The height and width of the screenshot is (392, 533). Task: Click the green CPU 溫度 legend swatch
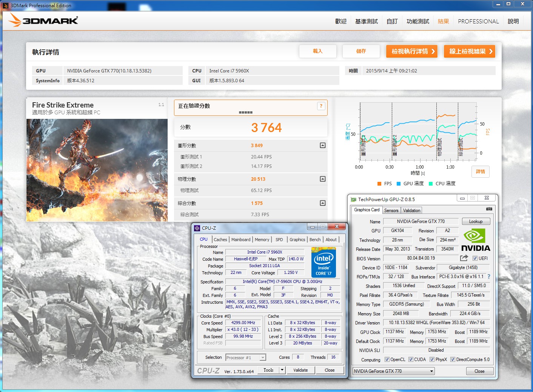431,184
